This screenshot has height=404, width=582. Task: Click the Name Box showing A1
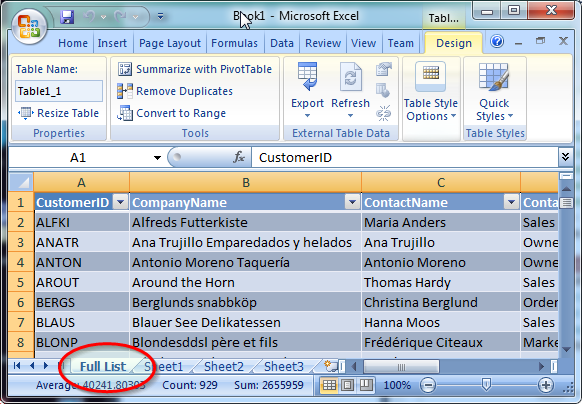click(78, 158)
